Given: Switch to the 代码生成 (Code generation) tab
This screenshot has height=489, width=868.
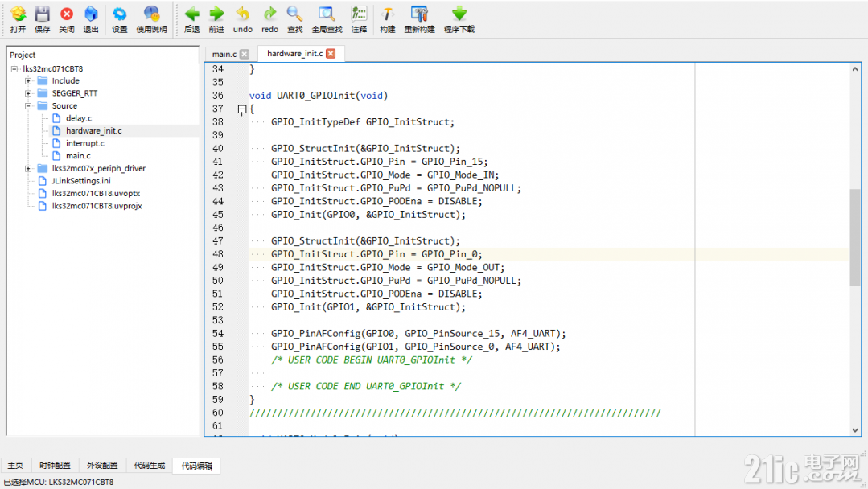Looking at the screenshot, I should [x=150, y=466].
